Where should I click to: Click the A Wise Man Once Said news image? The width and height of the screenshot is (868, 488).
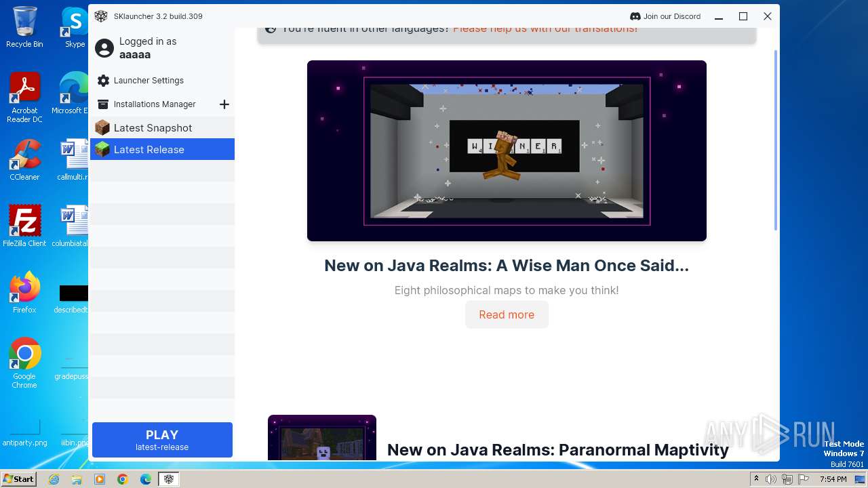tap(507, 150)
